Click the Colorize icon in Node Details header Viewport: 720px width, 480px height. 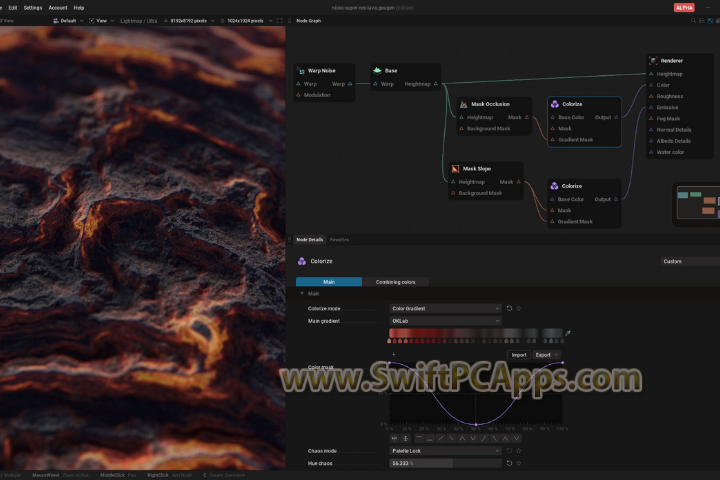click(x=302, y=261)
